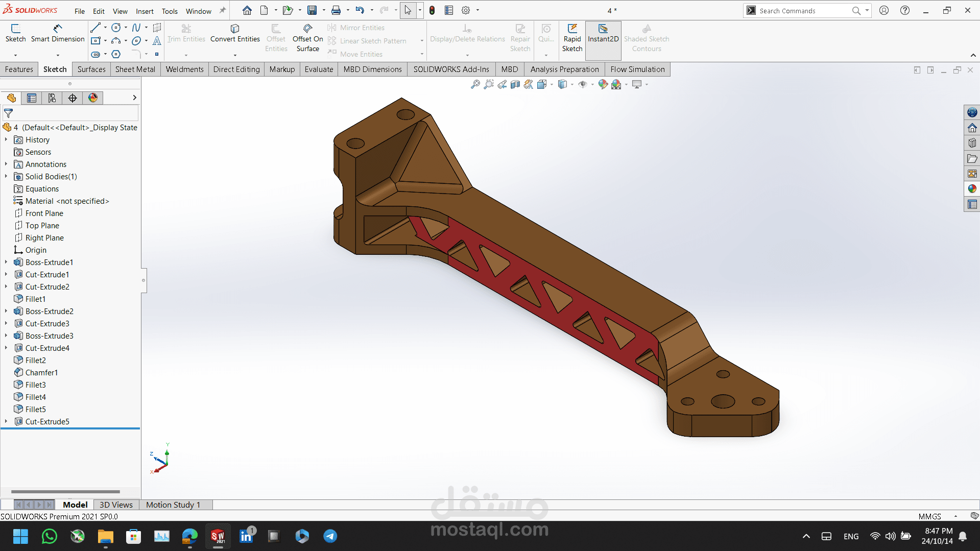Click Previous View icon
The image size is (980, 551).
tap(502, 84)
